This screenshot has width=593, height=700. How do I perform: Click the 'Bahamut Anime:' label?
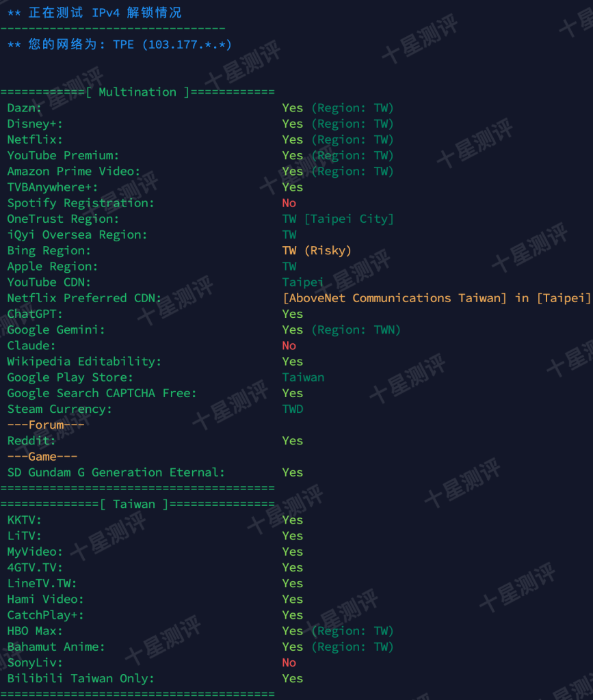(56, 647)
